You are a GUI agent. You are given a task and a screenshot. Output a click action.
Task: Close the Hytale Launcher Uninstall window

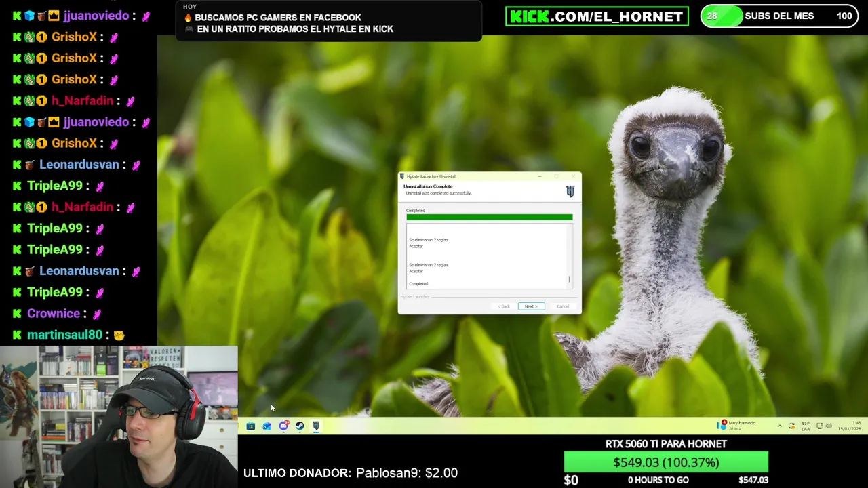574,176
